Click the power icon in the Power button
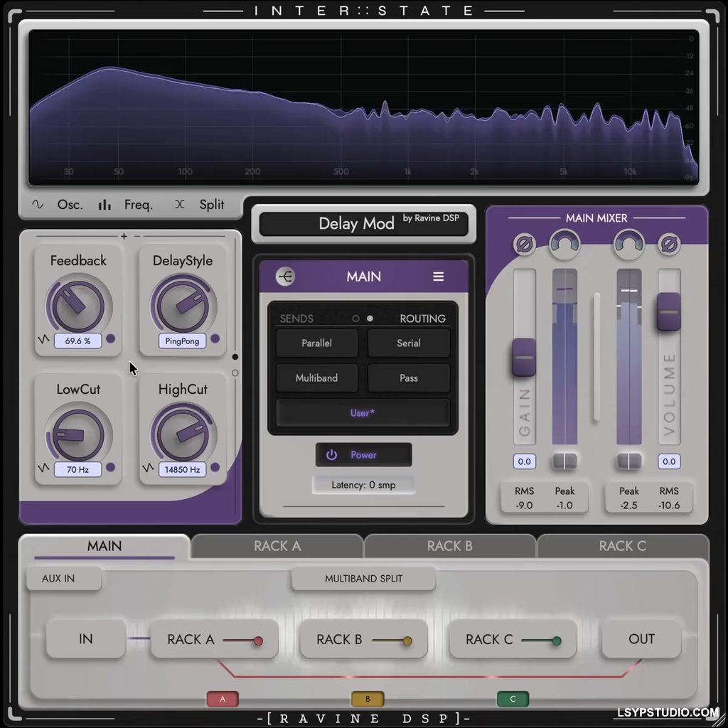This screenshot has height=728, width=728. pos(331,455)
